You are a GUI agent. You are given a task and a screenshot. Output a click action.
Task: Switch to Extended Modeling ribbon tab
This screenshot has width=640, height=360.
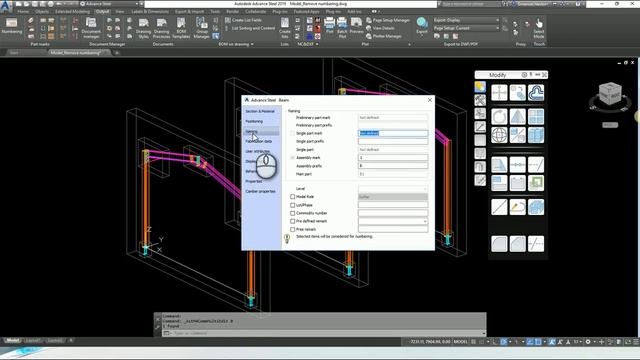pos(72,11)
